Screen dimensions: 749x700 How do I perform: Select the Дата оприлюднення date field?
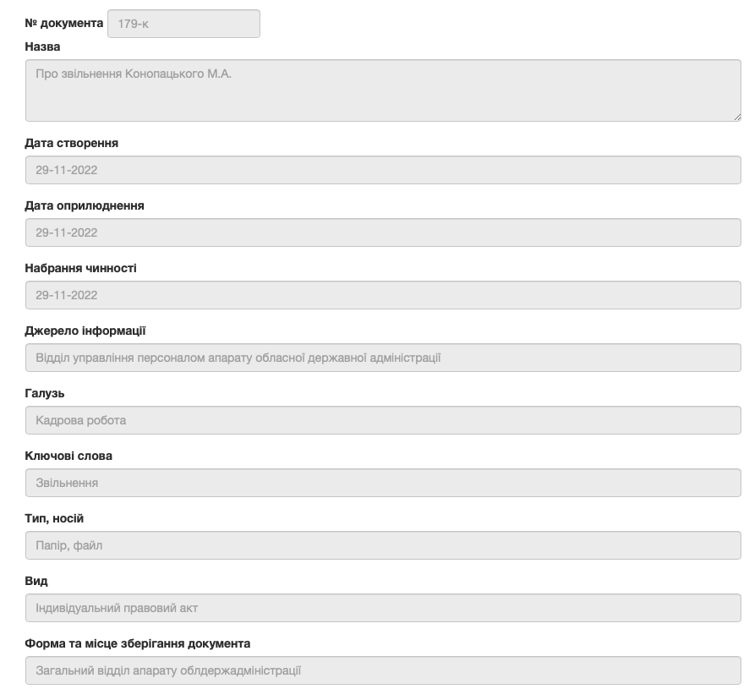tap(383, 232)
